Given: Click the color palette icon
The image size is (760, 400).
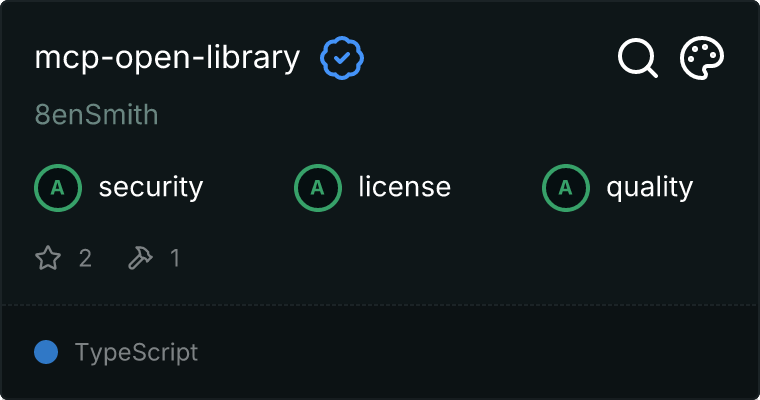Looking at the screenshot, I should click(702, 58).
